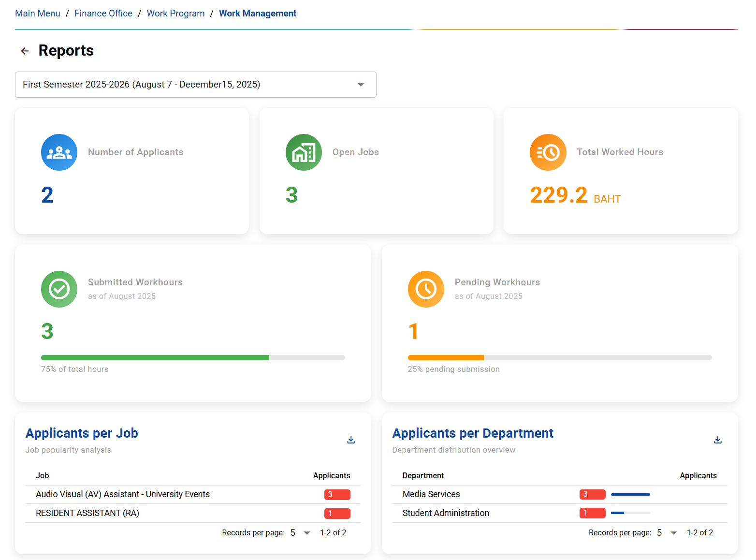
Task: Click the Submitted Workhours checkmark icon
Action: 59,289
